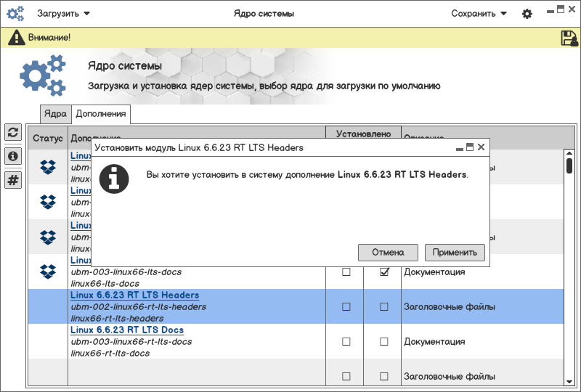Click status package icon in second row
This screenshot has width=581, height=392.
pyautogui.click(x=48, y=202)
